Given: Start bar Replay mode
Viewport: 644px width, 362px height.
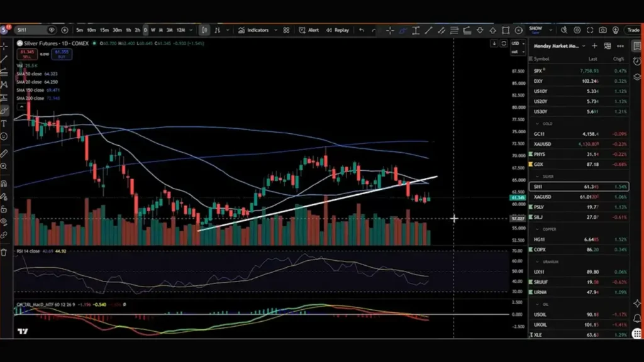Looking at the screenshot, I should (x=338, y=30).
